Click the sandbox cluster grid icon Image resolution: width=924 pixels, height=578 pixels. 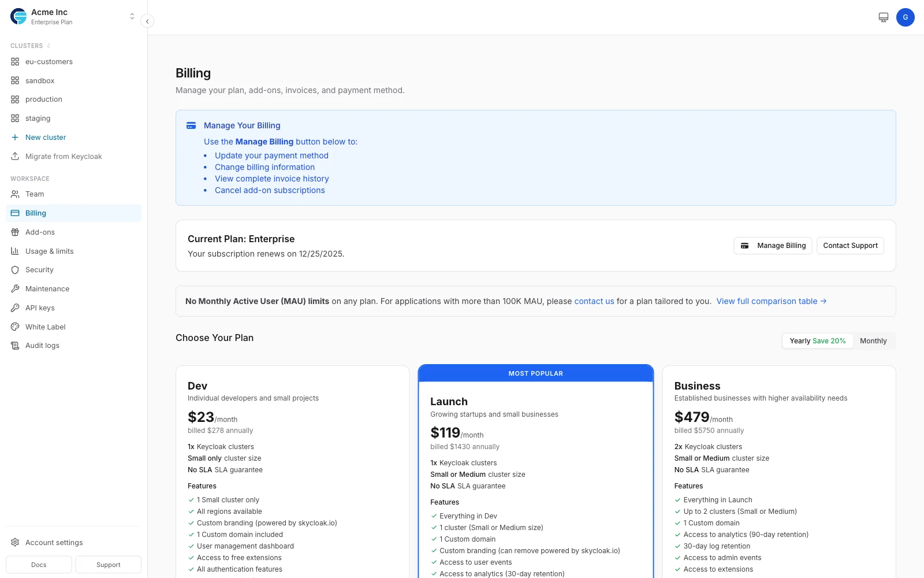point(15,81)
